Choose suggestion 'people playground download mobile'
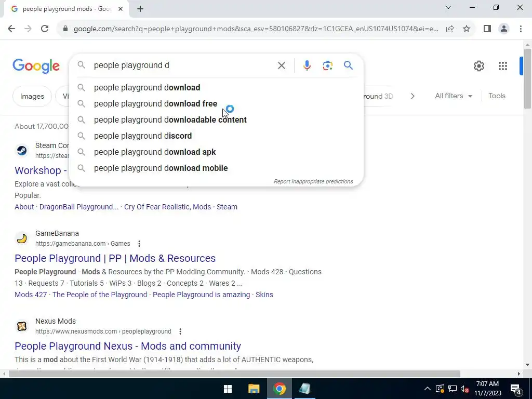Image resolution: width=532 pixels, height=399 pixels. [217, 168]
